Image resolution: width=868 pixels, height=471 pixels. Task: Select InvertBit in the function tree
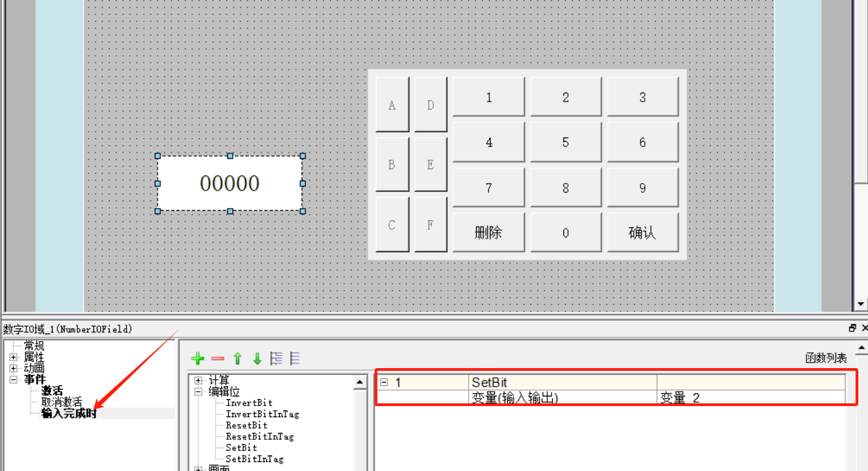tap(249, 403)
